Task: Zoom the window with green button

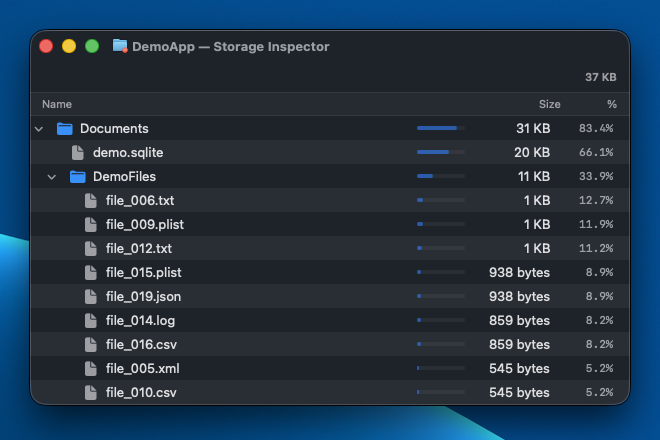Action: (92, 46)
